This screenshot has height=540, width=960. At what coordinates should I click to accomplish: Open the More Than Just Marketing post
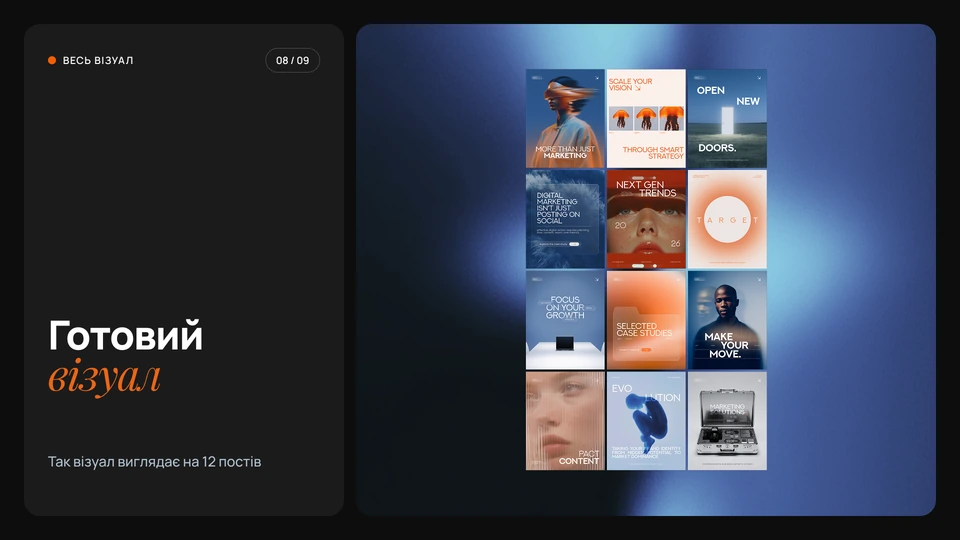(565, 118)
